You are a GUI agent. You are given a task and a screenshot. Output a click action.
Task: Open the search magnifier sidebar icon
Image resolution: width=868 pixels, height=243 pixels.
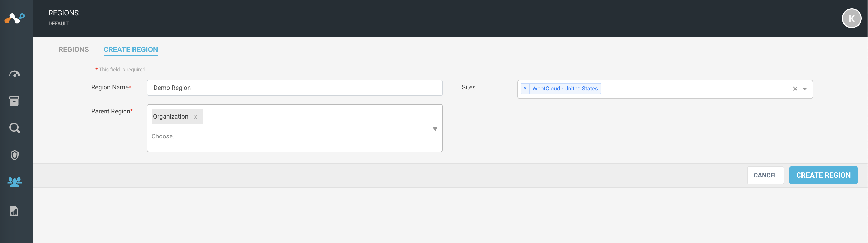tap(15, 128)
